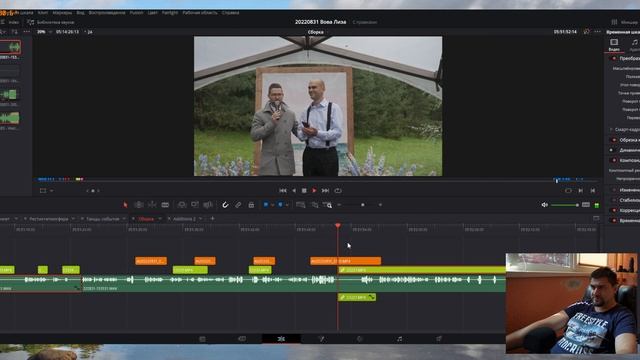640x360 pixels.
Task: Click the detail zoom icon
Action: tap(315, 204)
